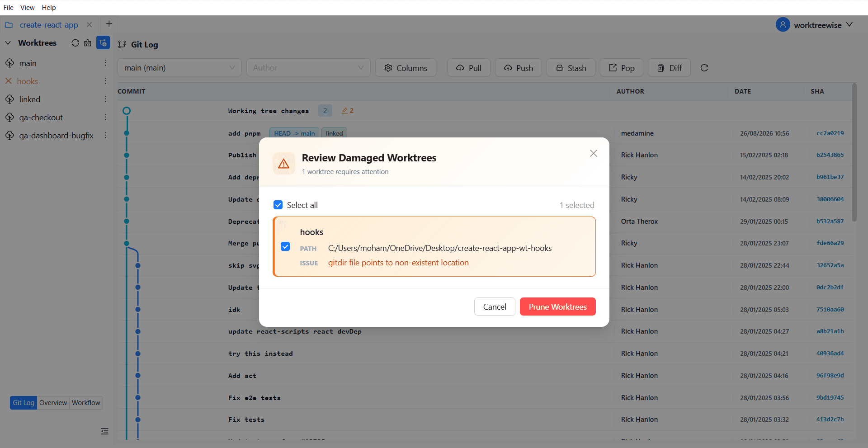This screenshot has width=868, height=448.
Task: Click the Columns button
Action: 406,68
